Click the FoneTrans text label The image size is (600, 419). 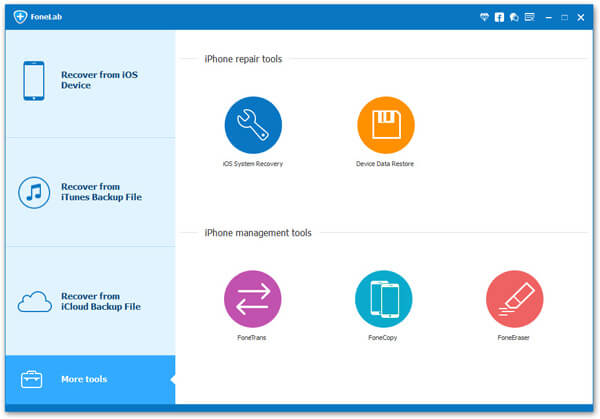point(253,338)
